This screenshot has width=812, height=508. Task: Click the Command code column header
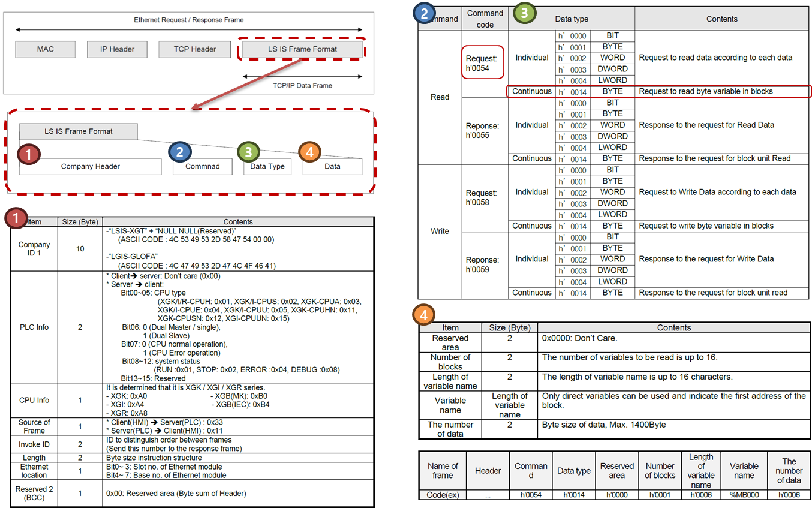[x=485, y=19]
